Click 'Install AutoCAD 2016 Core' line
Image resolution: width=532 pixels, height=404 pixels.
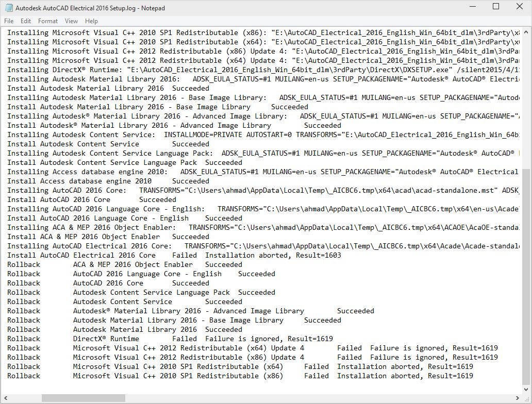(x=92, y=200)
